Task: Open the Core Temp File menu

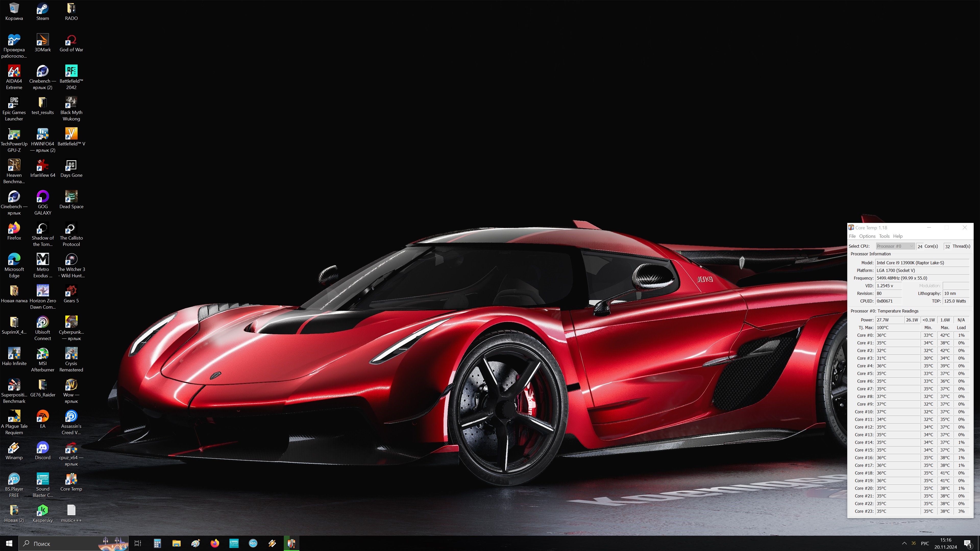Action: [x=852, y=236]
